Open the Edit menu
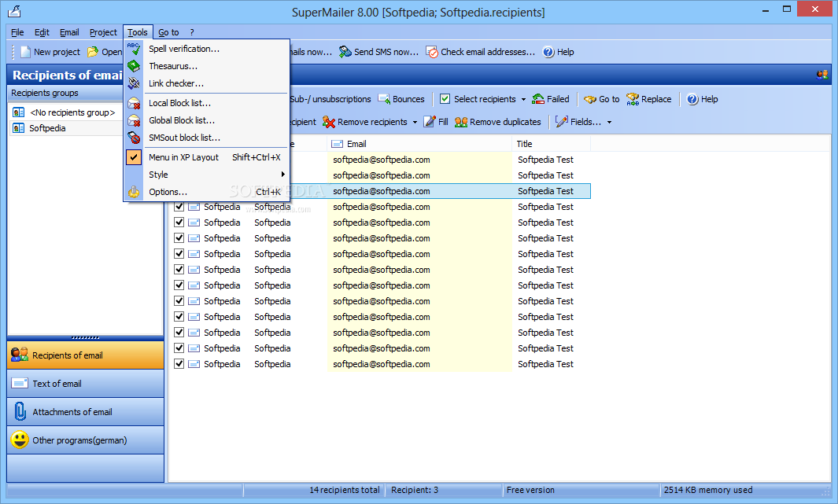The image size is (838, 504). 42,32
